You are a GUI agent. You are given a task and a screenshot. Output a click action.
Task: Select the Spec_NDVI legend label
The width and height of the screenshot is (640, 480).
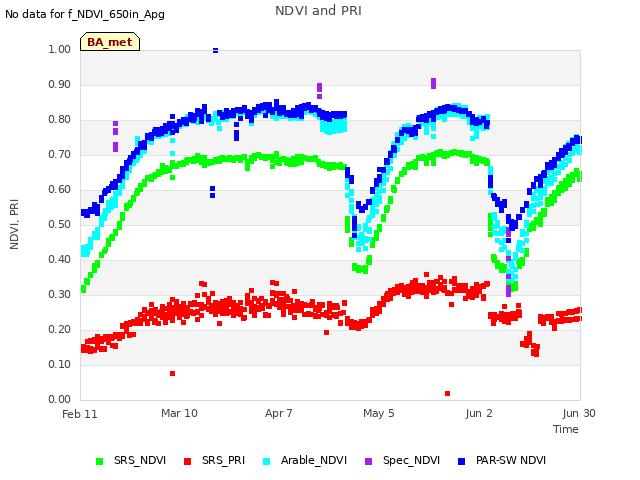click(x=411, y=460)
